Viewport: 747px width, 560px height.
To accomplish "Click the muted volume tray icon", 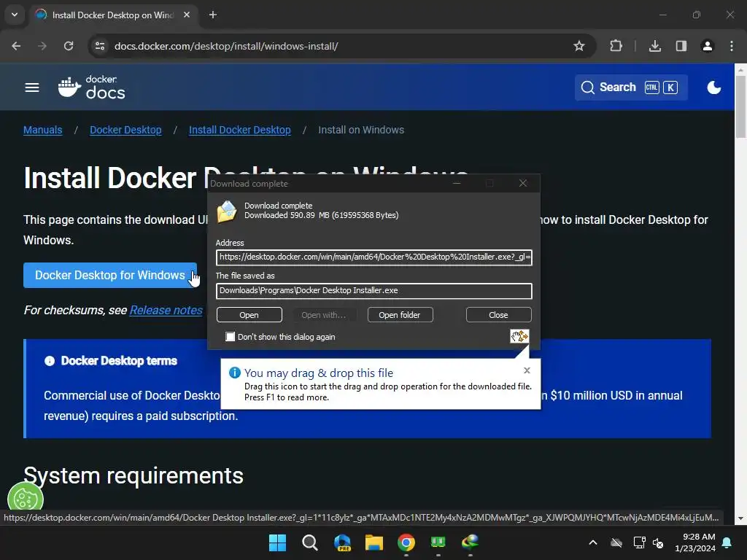I will click(x=658, y=542).
